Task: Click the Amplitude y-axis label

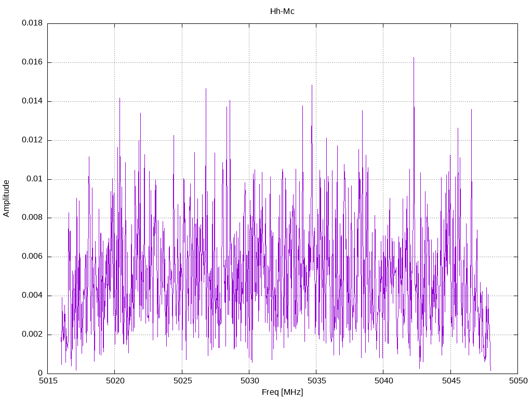Action: point(6,198)
